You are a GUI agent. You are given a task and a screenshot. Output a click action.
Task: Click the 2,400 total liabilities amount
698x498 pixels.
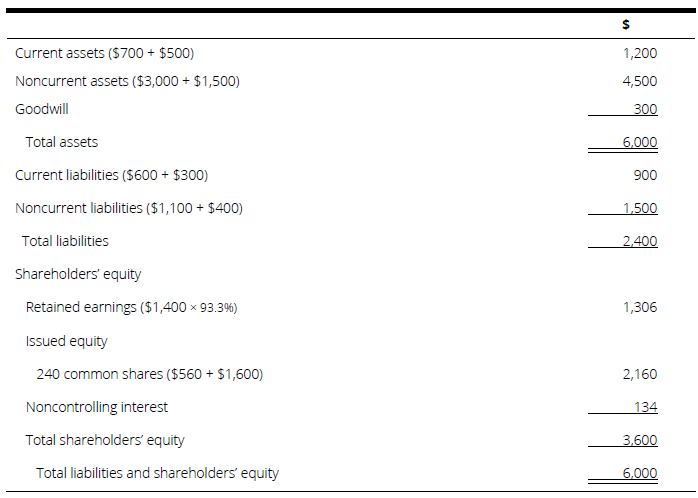[640, 241]
